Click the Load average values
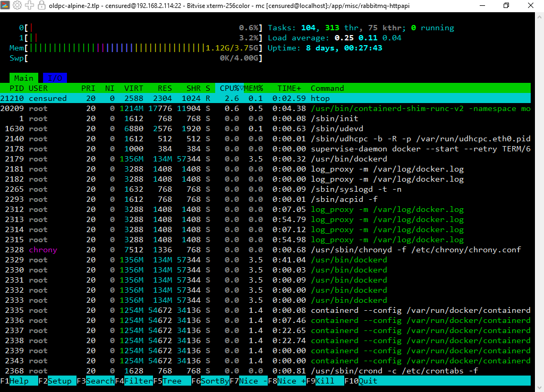Image resolution: width=544 pixels, height=392 pixels. coord(368,38)
